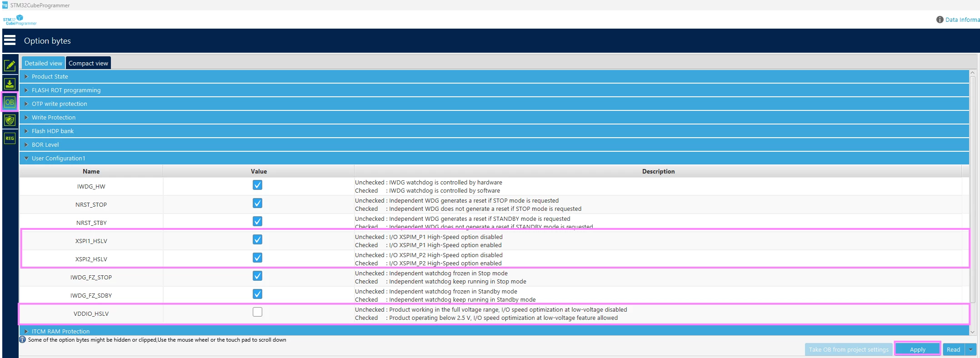980x358 pixels.
Task: Open the Read button dropdown arrow
Action: [x=970, y=349]
